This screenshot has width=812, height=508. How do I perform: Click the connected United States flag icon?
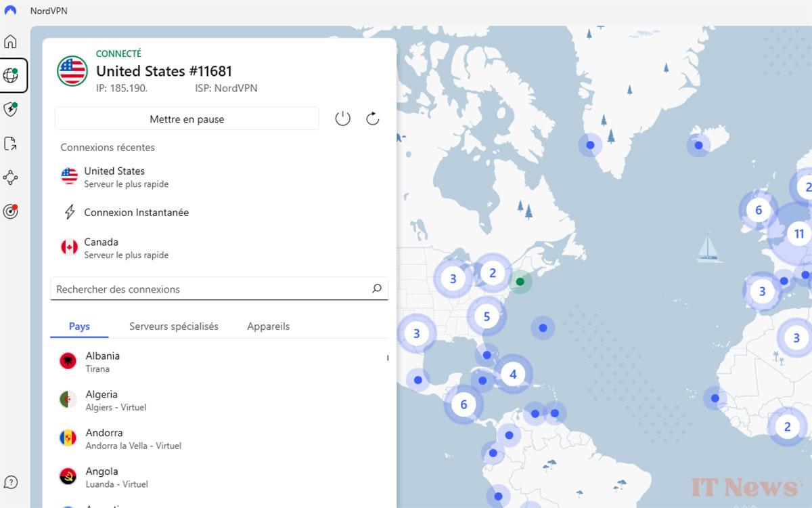click(x=72, y=70)
